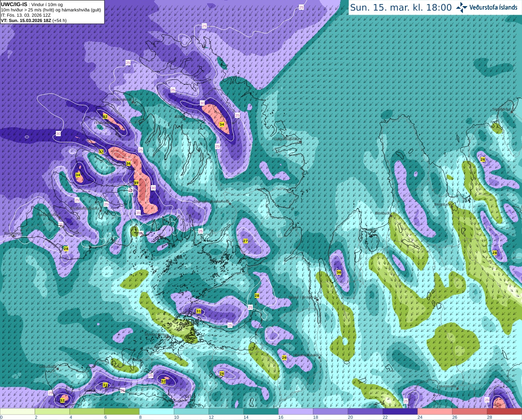Click the dark teal 14–16 m/s legend swatch
The width and height of the screenshot is (522, 420).
261,411
